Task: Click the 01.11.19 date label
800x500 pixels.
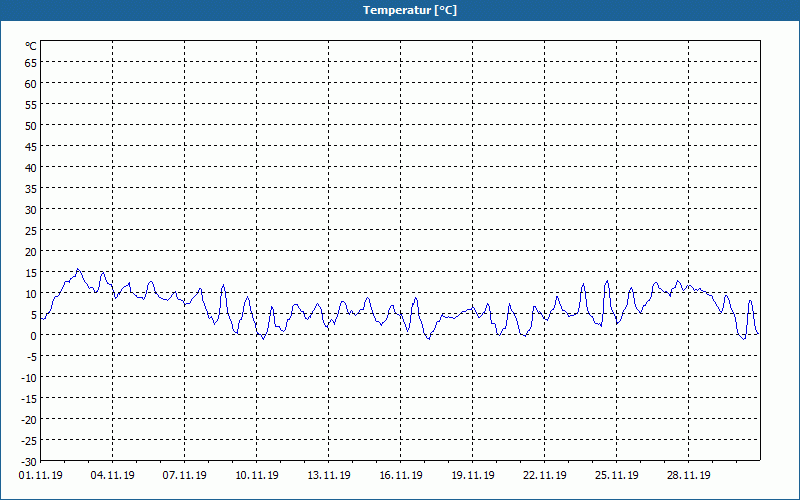Action: (x=41, y=475)
